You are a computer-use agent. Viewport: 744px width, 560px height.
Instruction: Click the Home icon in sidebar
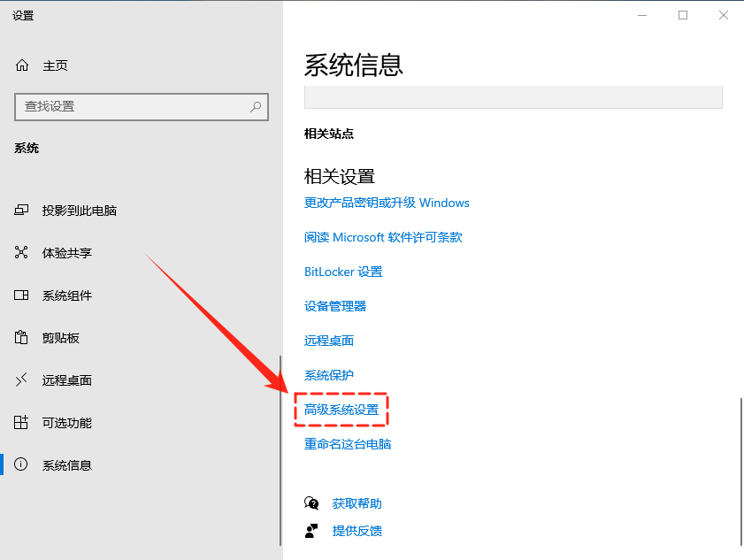point(22,65)
